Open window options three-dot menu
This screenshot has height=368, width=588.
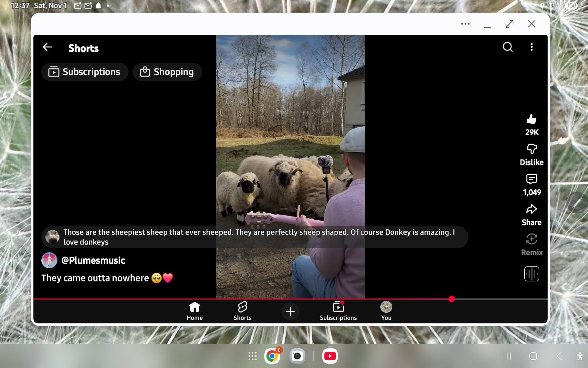465,24
